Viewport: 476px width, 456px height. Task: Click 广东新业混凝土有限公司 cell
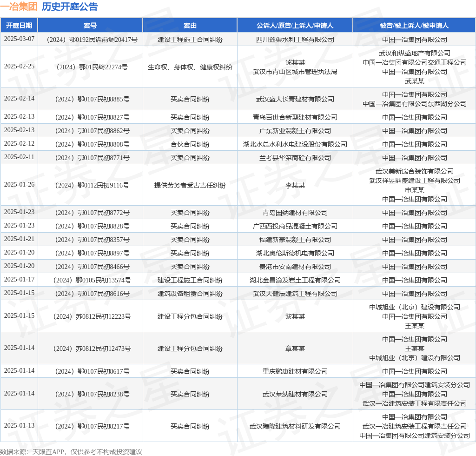click(295, 131)
